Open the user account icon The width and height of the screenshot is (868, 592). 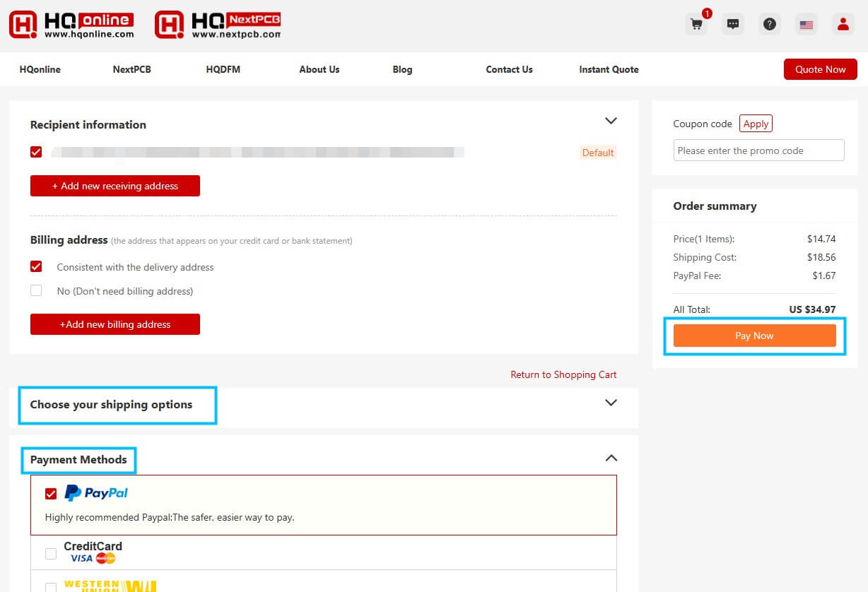coord(843,24)
